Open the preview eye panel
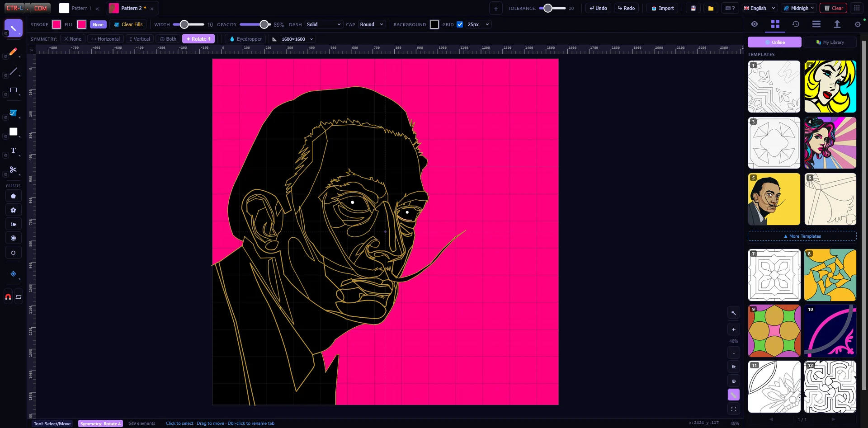Viewport: 868px width, 428px height. (755, 24)
